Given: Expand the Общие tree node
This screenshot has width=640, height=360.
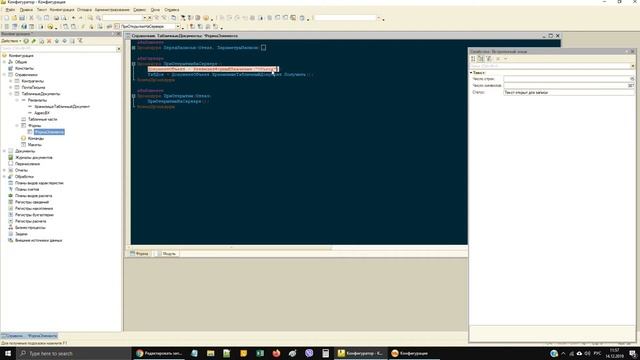Looking at the screenshot, I should [4, 62].
